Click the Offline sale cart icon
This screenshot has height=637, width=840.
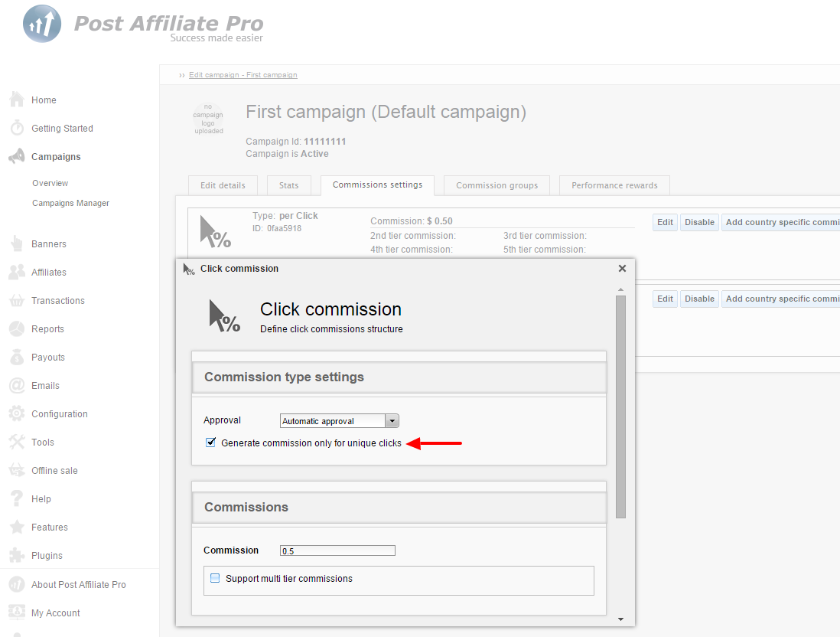(17, 470)
